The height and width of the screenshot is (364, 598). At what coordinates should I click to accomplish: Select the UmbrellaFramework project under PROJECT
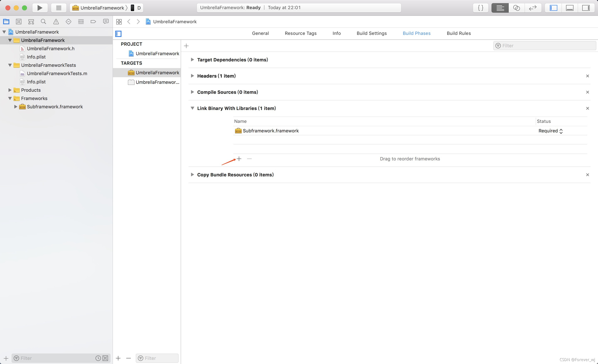click(157, 54)
